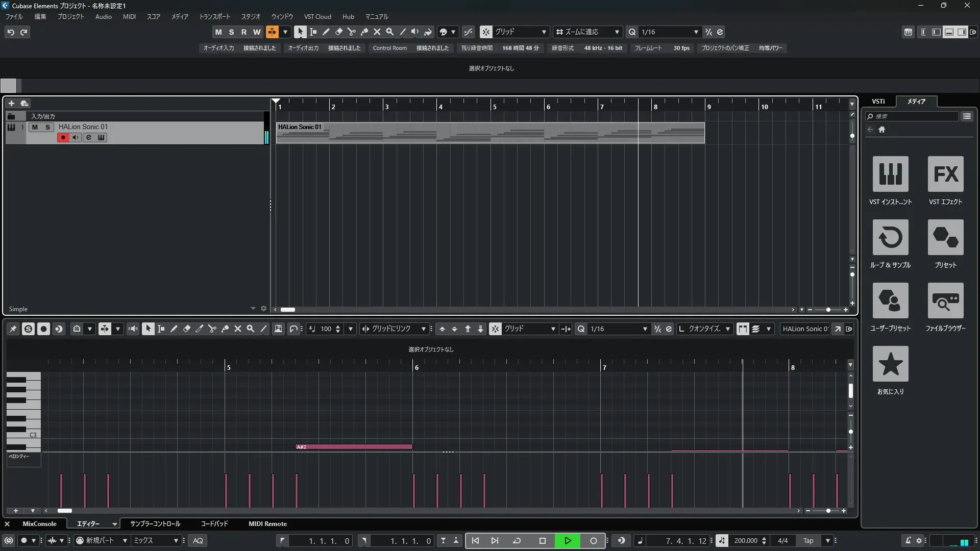Image resolution: width=980 pixels, height=551 pixels.
Task: Open the VST Effects FX tile
Action: coord(945,174)
